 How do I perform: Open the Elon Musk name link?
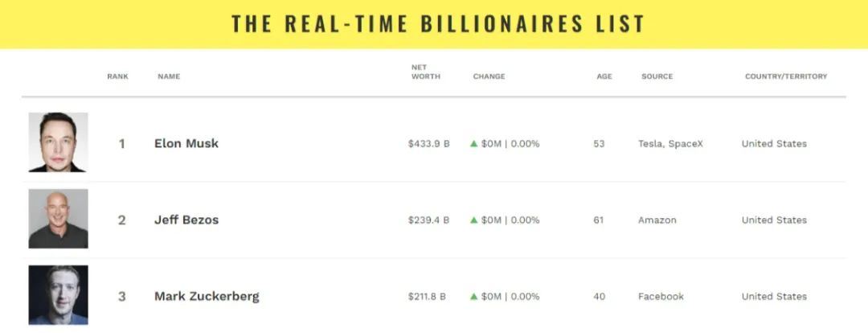[x=186, y=143]
